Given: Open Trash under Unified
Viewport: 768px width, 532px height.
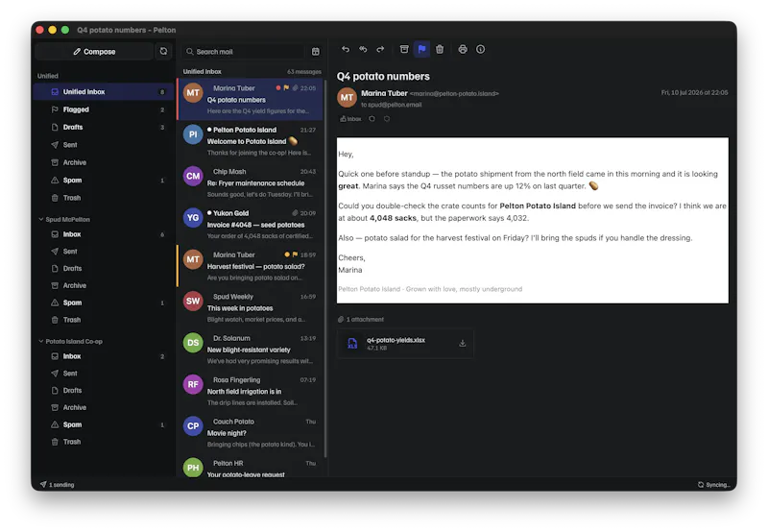Looking at the screenshot, I should [x=103, y=198].
